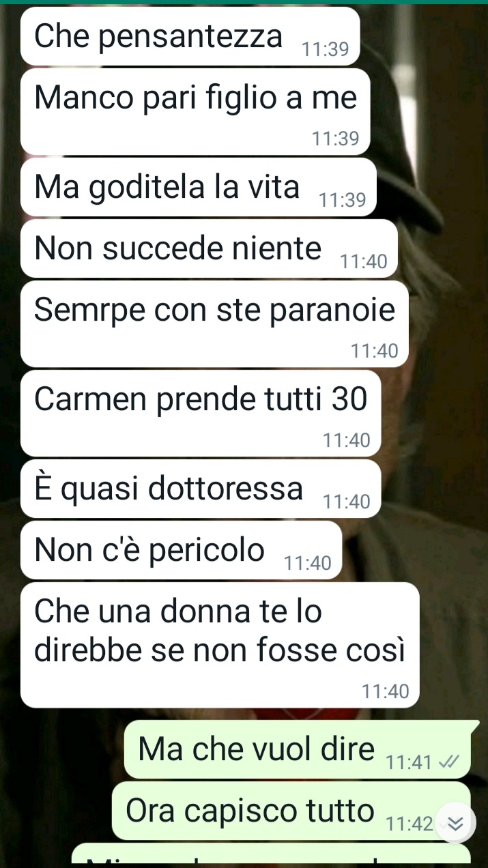Select the "Non c'è pericolo" message
This screenshot has height=868, width=488.
(x=182, y=550)
